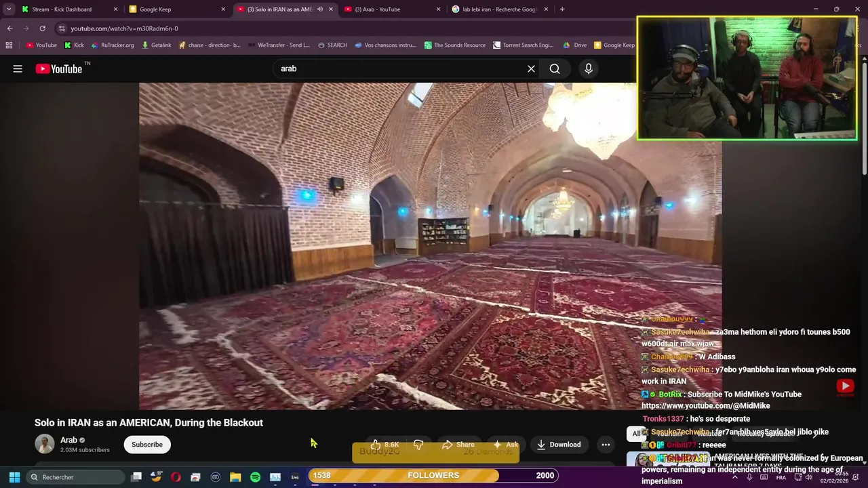The image size is (868, 488).
Task: Go back one page in the browser
Action: [9, 28]
